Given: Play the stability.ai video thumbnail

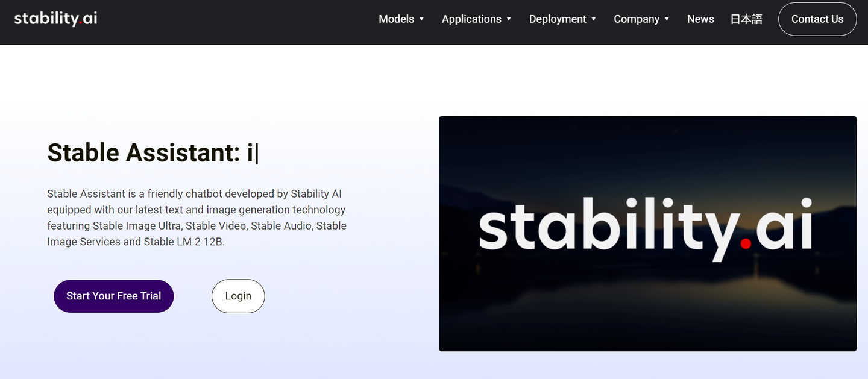Looking at the screenshot, I should coord(647,234).
